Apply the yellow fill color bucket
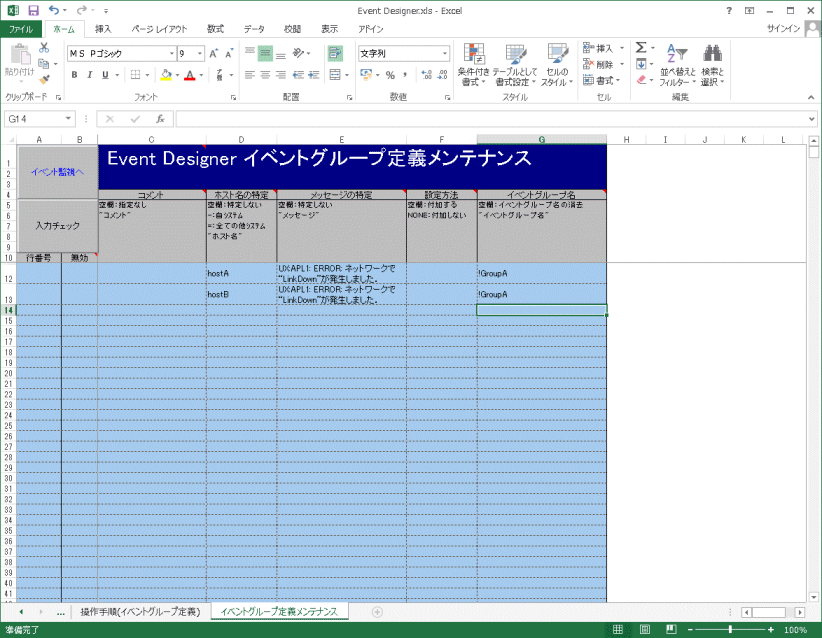Screen dimensions: 822x638 166,75
